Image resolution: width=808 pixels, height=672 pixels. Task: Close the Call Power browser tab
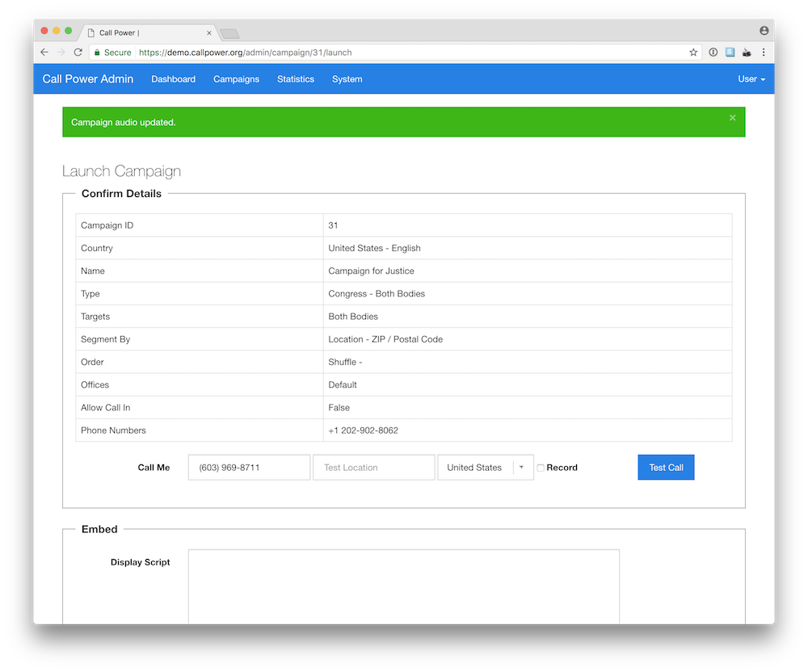pyautogui.click(x=208, y=33)
